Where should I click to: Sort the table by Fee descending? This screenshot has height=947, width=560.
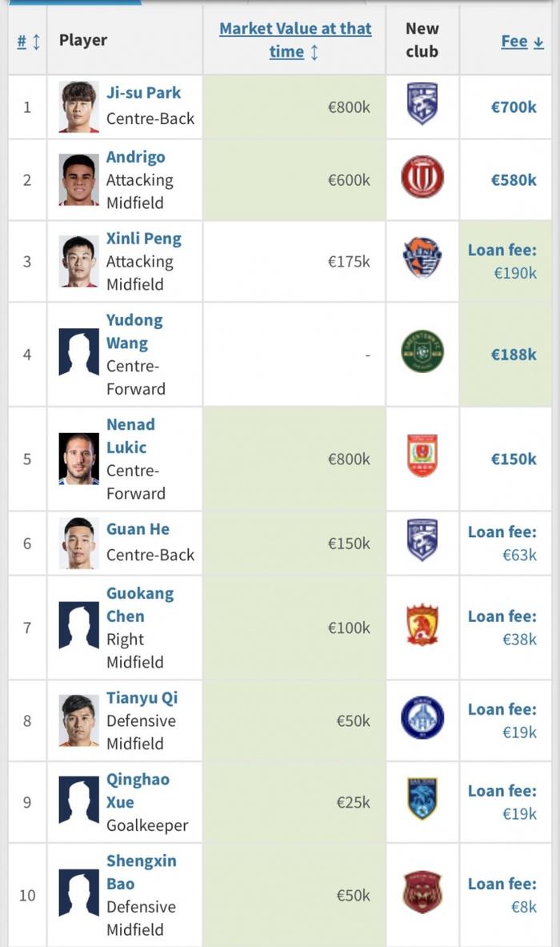click(x=522, y=41)
